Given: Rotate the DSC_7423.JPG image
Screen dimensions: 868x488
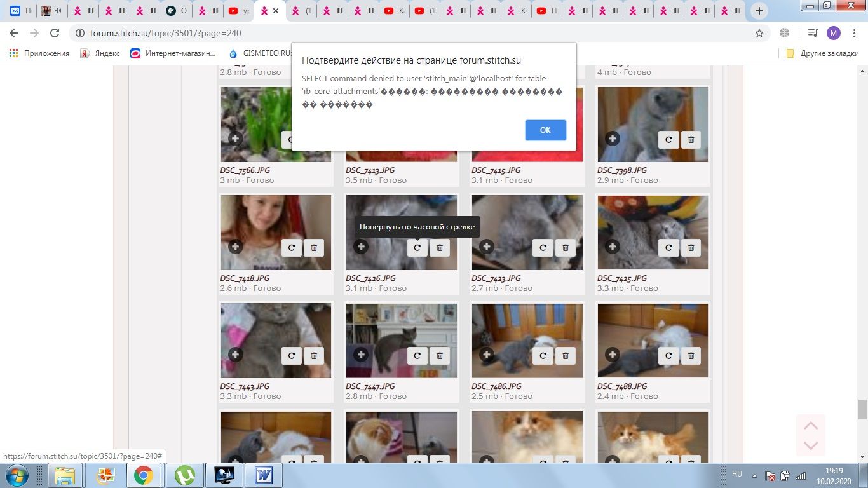Looking at the screenshot, I should pyautogui.click(x=543, y=248).
